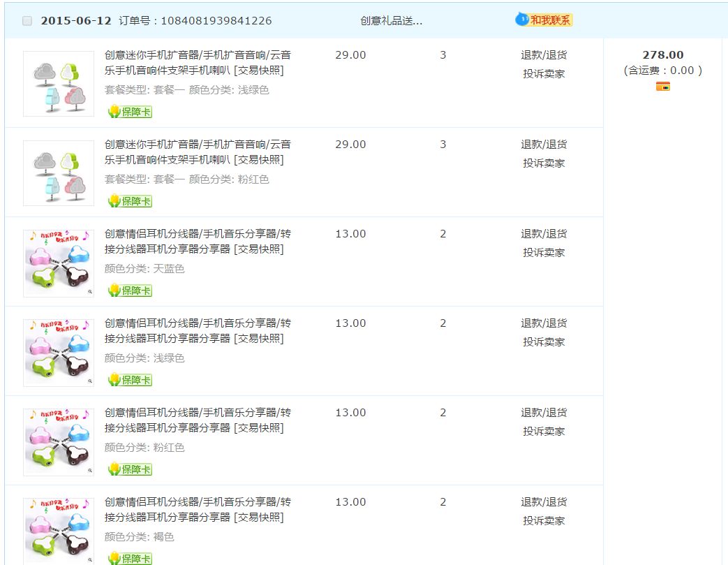Click 投诉卖家 for the pink amplifier

coord(544,163)
